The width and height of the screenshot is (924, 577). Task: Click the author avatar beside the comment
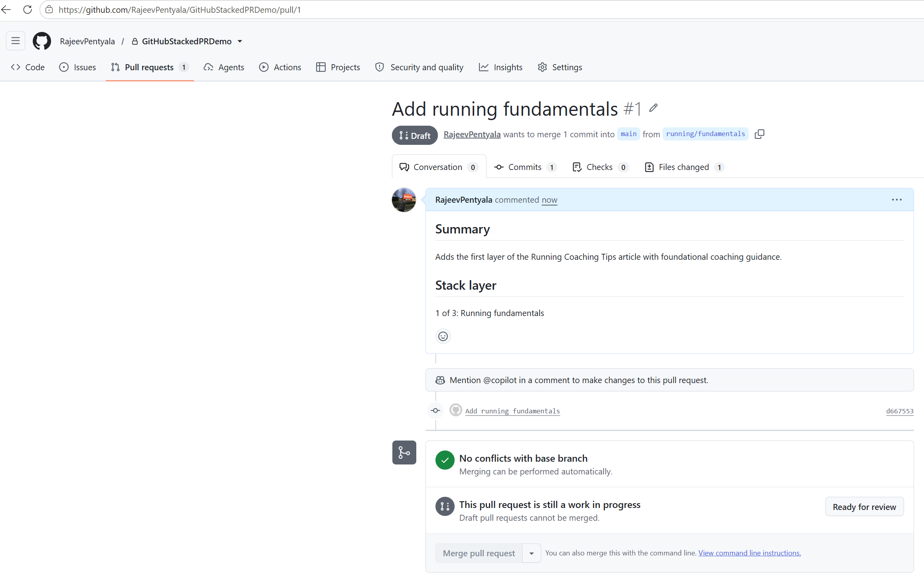[x=404, y=200]
